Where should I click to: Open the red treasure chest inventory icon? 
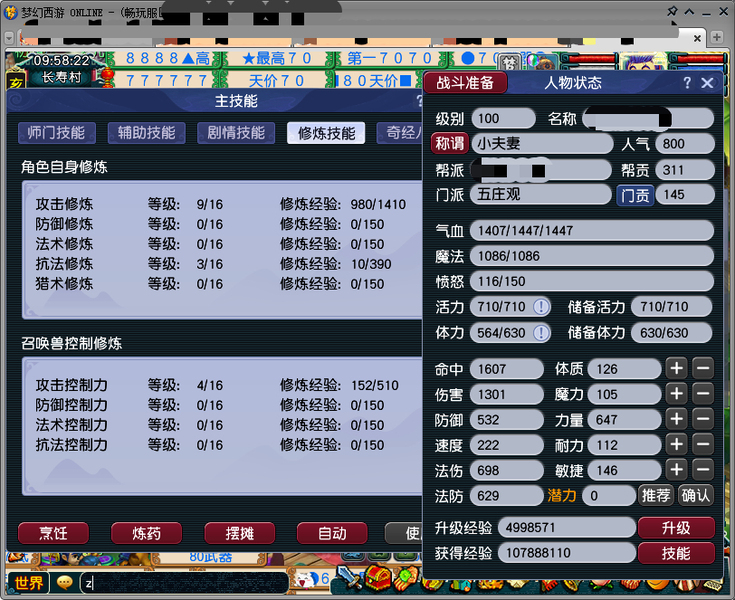[x=378, y=578]
